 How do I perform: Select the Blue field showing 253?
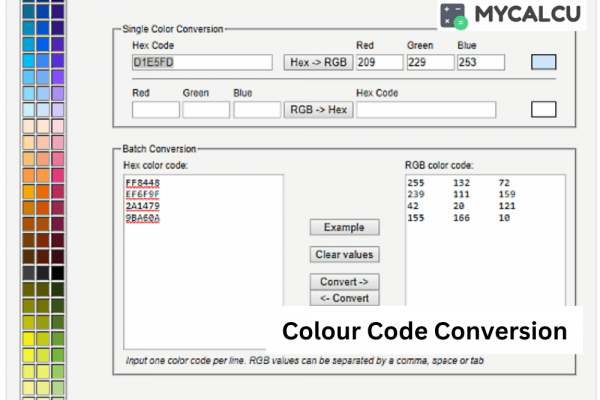(x=480, y=62)
